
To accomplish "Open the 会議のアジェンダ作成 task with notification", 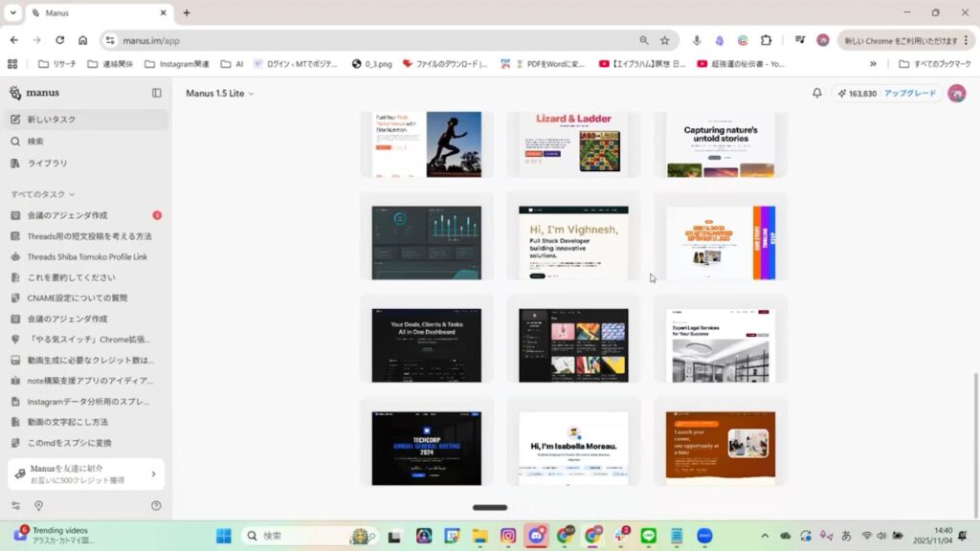I will pyautogui.click(x=67, y=215).
